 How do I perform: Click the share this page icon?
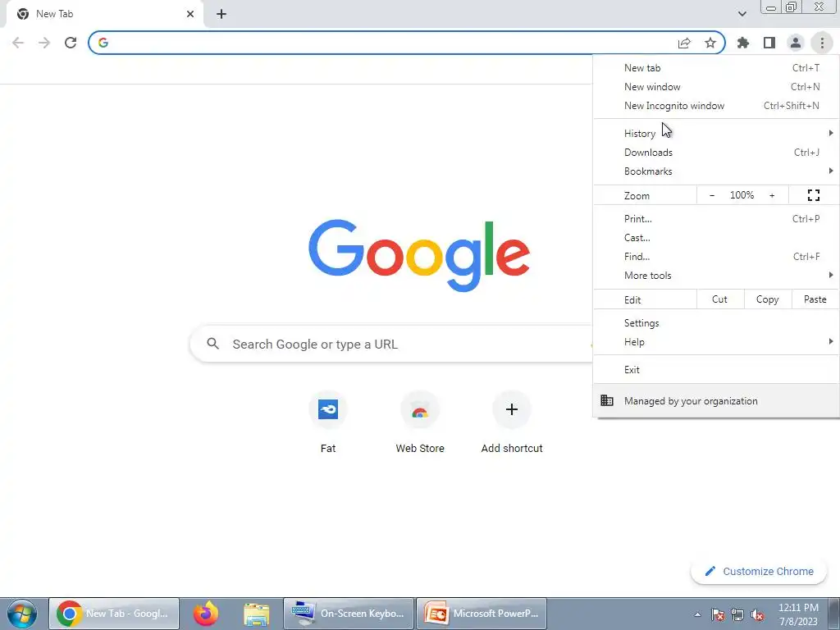(684, 43)
